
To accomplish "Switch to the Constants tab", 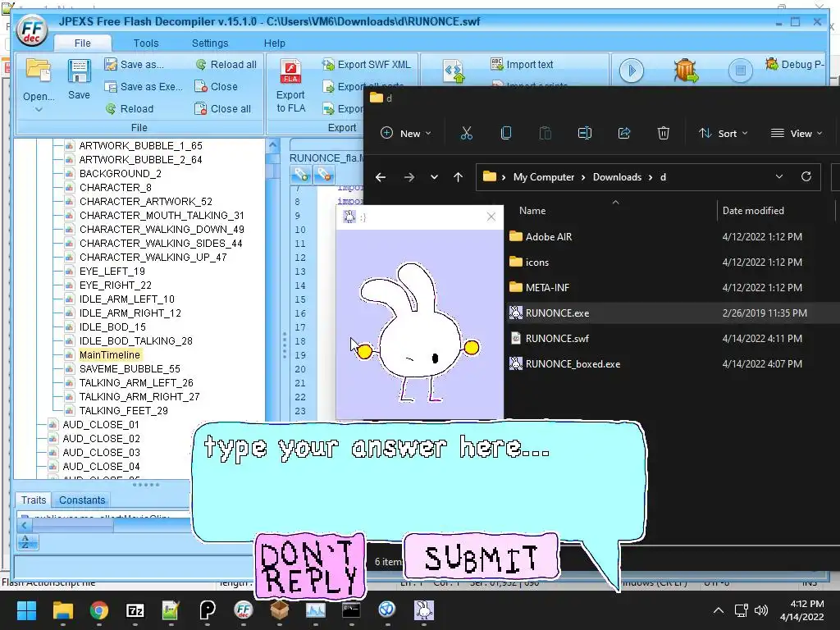I will coord(82,500).
